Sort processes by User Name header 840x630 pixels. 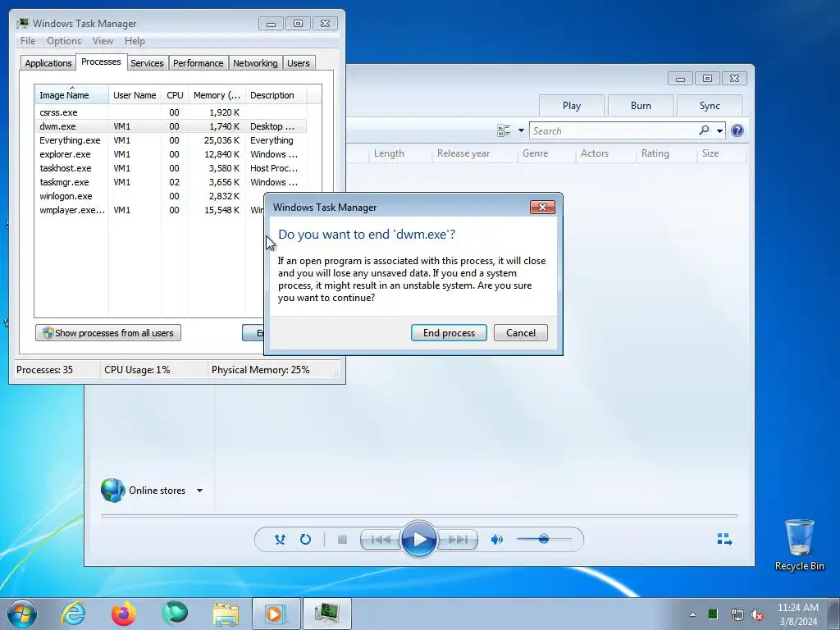point(135,95)
